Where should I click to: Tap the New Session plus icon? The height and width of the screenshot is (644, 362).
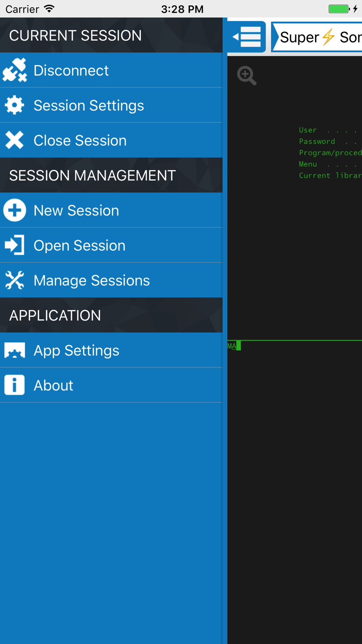14,210
